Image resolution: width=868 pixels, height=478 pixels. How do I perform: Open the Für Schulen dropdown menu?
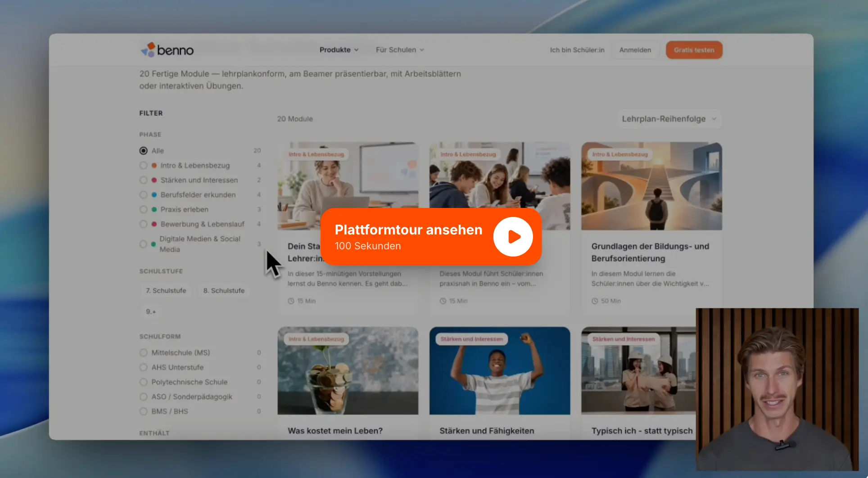(x=400, y=50)
